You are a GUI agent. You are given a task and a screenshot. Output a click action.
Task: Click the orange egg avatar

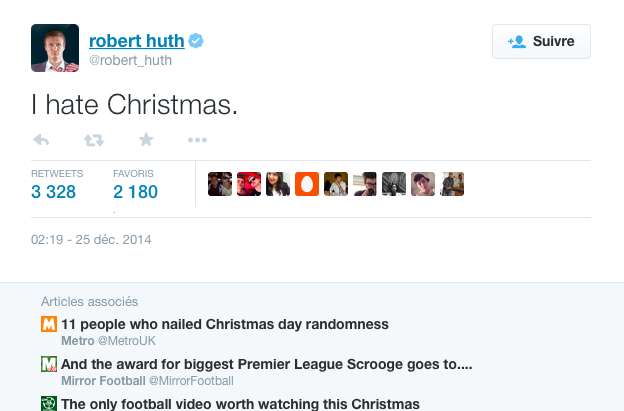(x=307, y=184)
